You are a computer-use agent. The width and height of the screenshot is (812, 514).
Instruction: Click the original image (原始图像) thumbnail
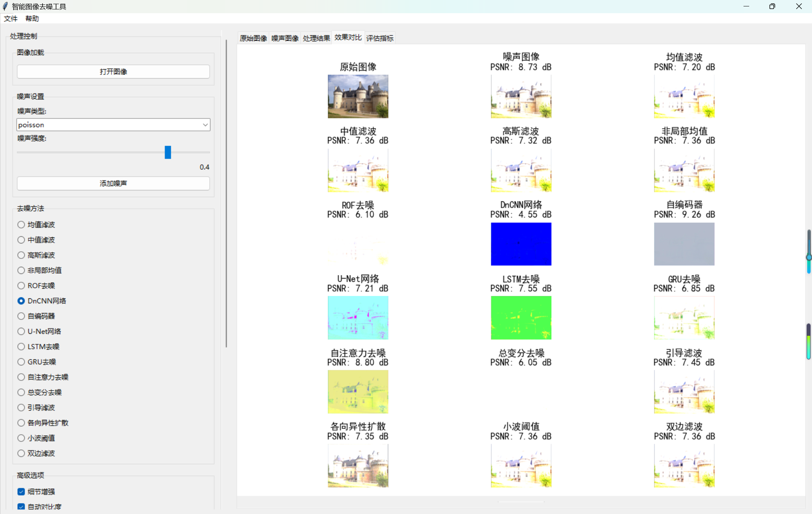point(358,96)
